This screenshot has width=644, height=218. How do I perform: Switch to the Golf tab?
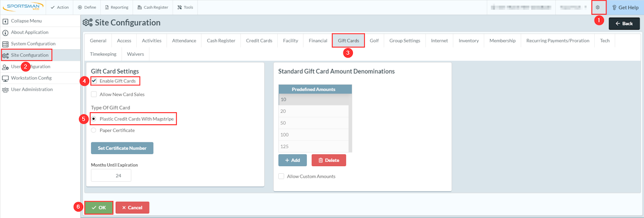[374, 41]
